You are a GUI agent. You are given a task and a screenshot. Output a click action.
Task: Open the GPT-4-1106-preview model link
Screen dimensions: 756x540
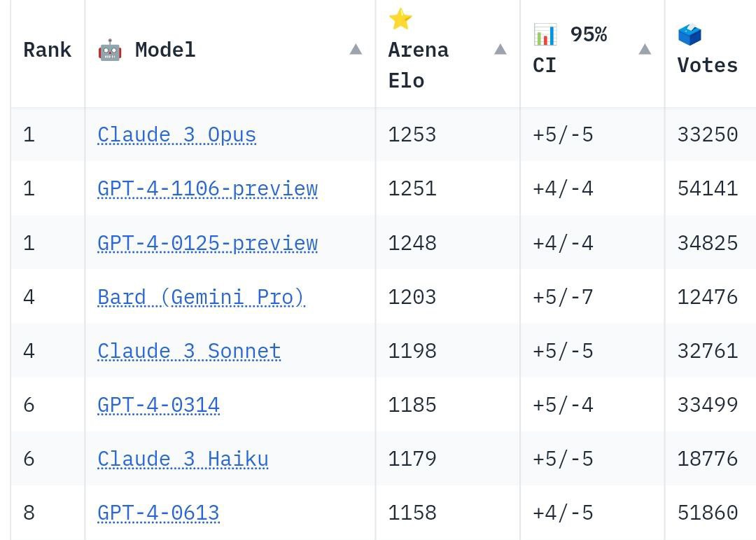pyautogui.click(x=207, y=188)
